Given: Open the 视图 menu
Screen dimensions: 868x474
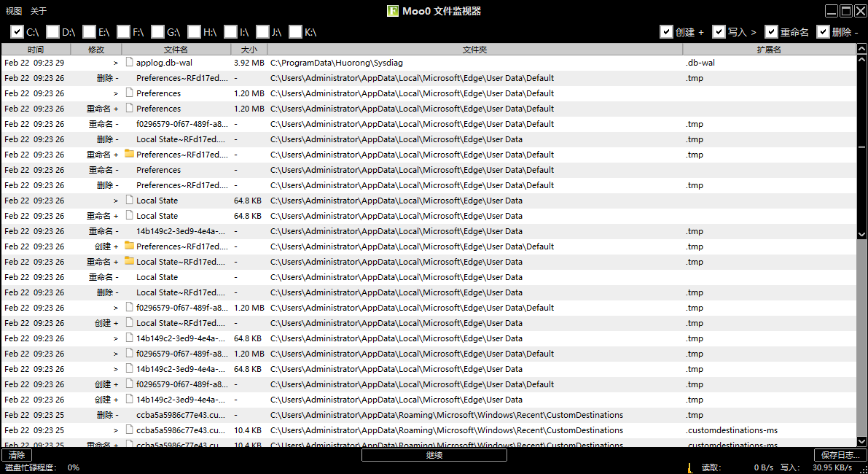Looking at the screenshot, I should point(14,11).
